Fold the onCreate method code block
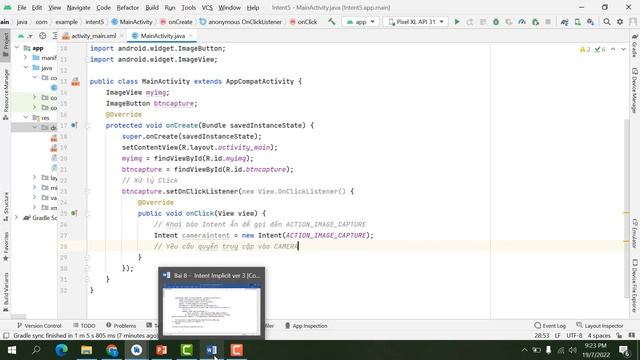640x360 pixels. pyautogui.click(x=87, y=125)
